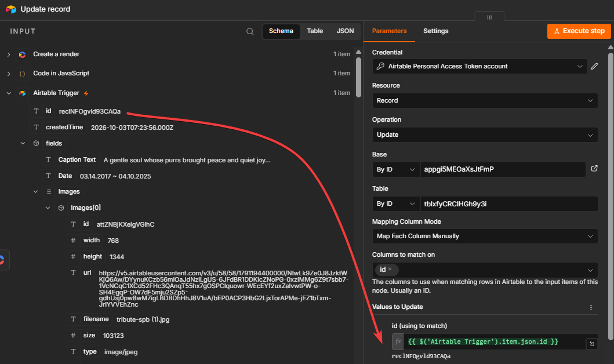Click the Code in JavaScript braces icon

(x=22, y=74)
